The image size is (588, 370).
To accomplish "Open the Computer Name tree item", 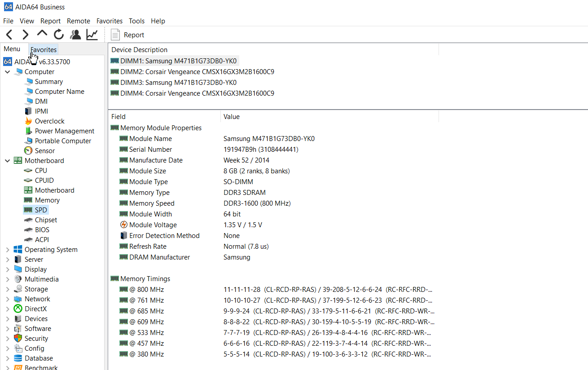I will click(x=60, y=91).
